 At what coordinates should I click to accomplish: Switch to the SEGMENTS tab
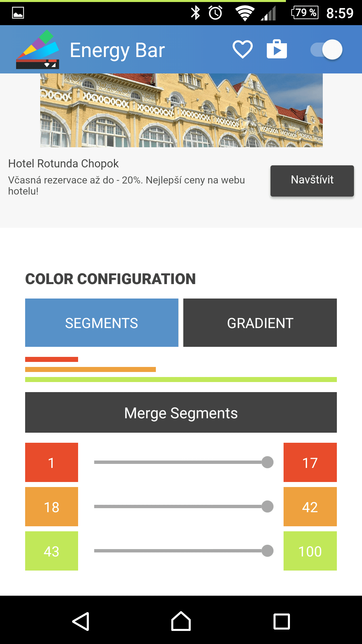click(x=102, y=323)
